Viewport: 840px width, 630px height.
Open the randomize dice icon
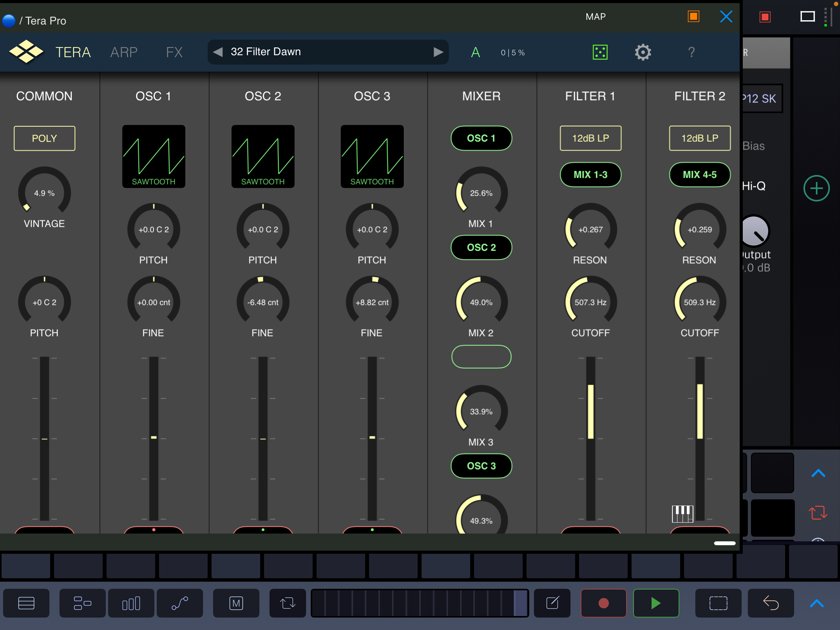coord(600,52)
